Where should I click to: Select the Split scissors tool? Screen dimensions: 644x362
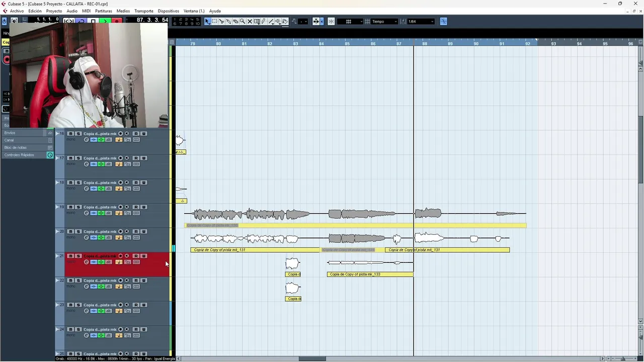coord(222,22)
